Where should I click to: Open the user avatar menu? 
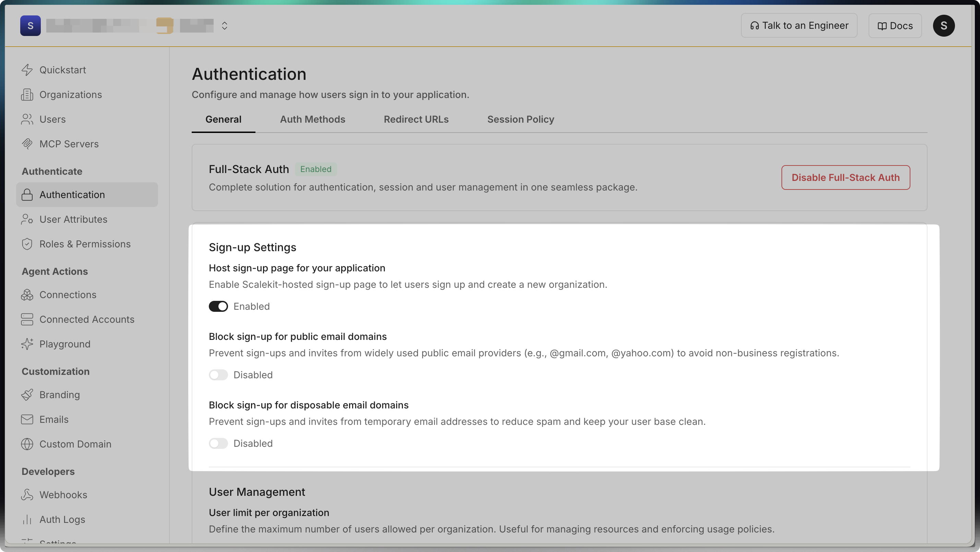pos(943,26)
